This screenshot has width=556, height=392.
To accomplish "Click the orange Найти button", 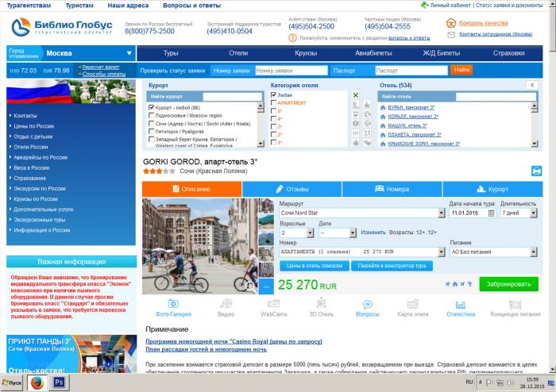I will coord(461,70).
